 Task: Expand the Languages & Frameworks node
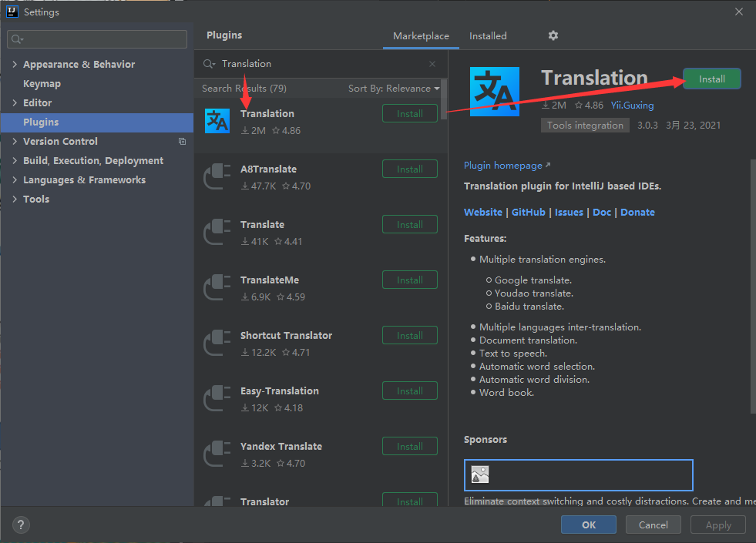tap(15, 180)
